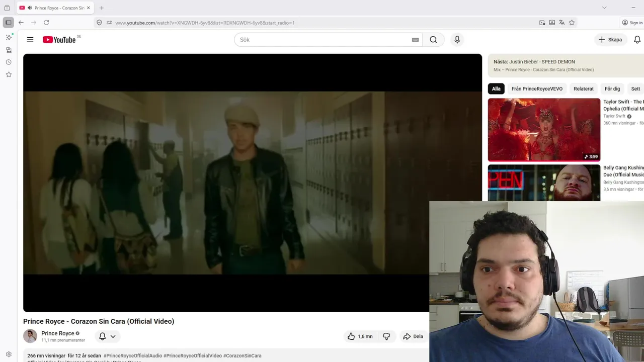Open the Prince Royce channel name link

tap(57, 333)
